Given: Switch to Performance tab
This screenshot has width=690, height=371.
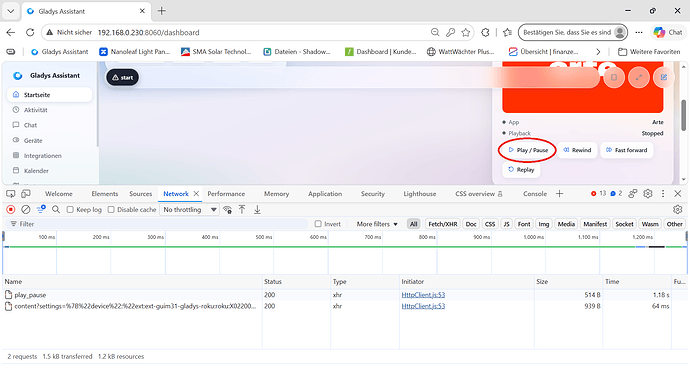Looking at the screenshot, I should 226,194.
